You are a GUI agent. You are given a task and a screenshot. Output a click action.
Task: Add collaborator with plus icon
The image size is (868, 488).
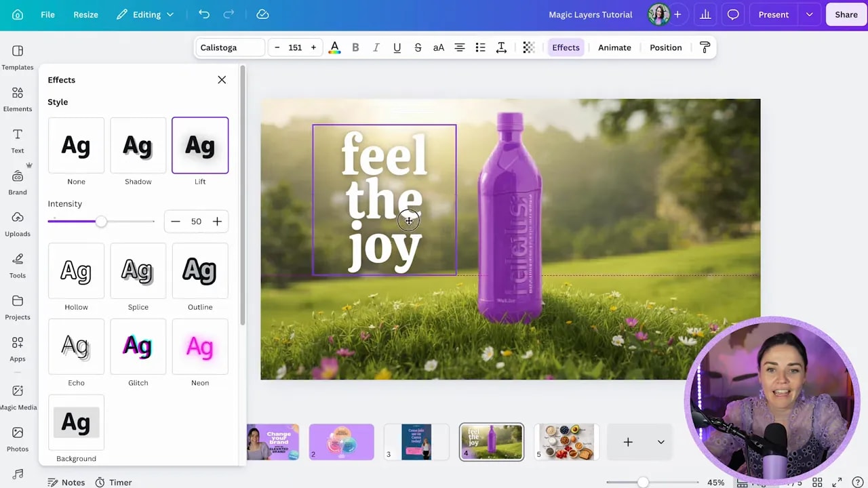click(x=677, y=14)
